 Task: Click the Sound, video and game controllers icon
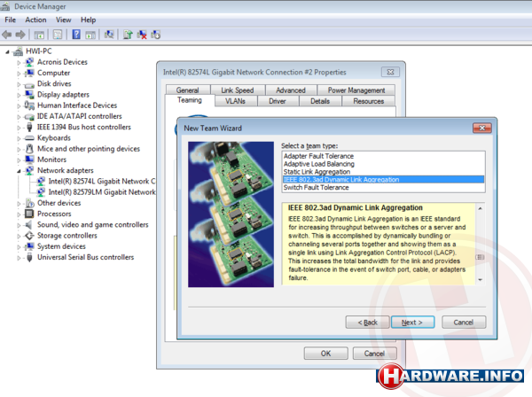(29, 224)
